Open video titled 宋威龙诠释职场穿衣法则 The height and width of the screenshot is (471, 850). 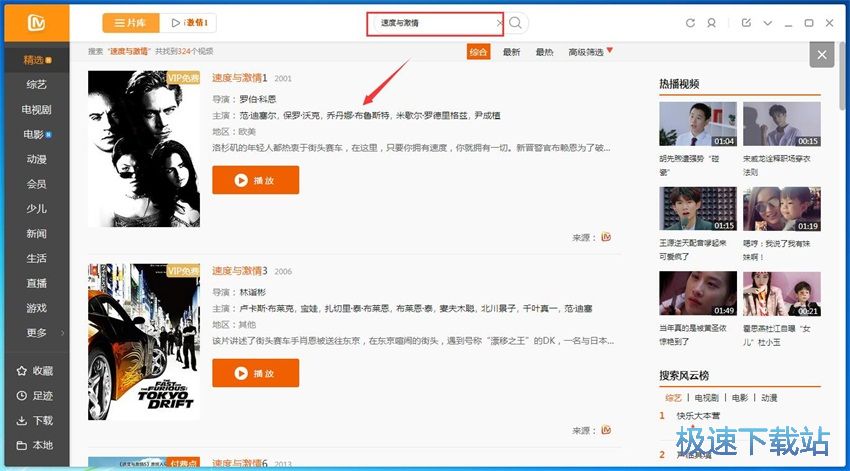[x=776, y=165]
